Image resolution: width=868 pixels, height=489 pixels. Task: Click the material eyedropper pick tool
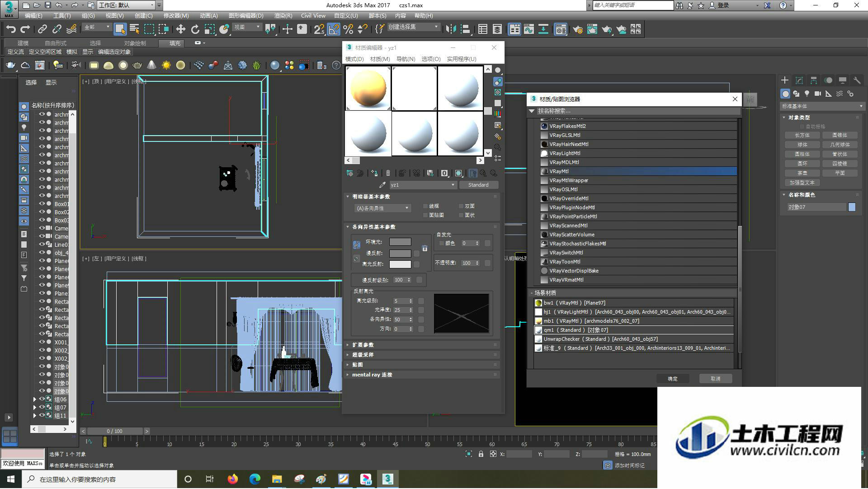click(x=382, y=185)
